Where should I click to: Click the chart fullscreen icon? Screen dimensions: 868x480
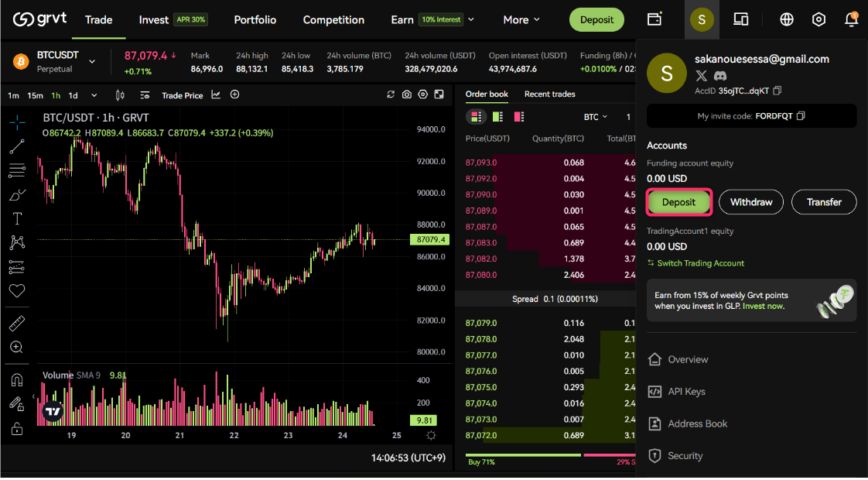point(439,94)
